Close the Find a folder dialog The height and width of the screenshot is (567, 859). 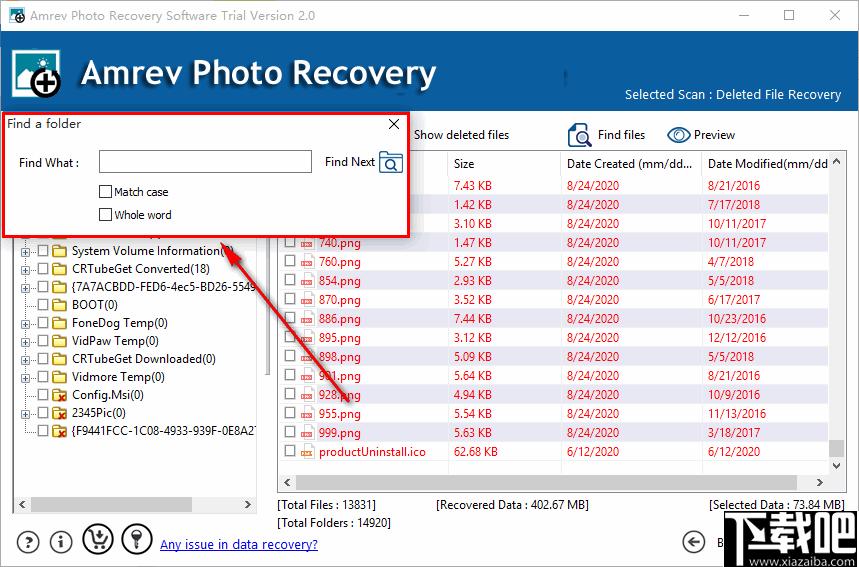pos(393,124)
